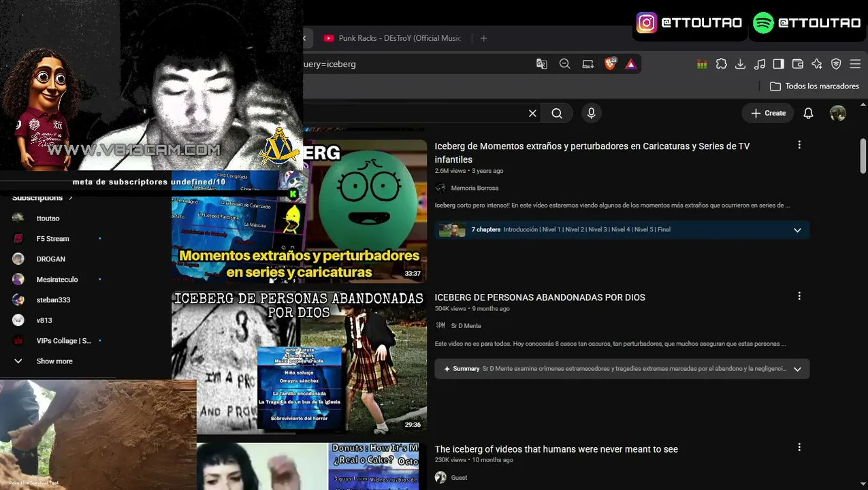868x490 pixels.
Task: Expand the 7 chapters row chevron
Action: pyautogui.click(x=797, y=230)
